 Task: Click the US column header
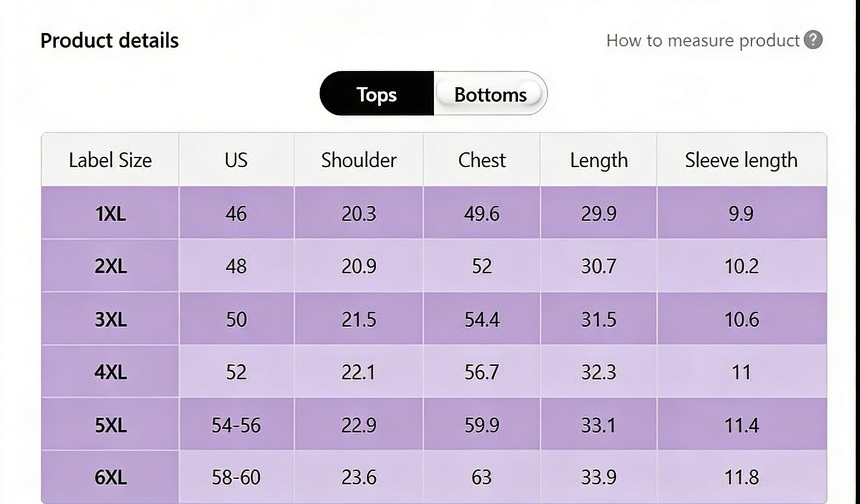pos(236,160)
